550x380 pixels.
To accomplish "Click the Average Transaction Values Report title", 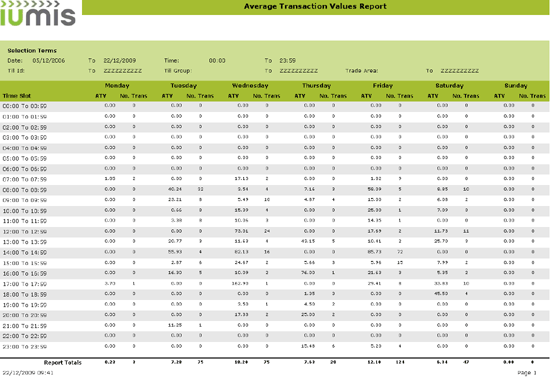I will point(315,6).
